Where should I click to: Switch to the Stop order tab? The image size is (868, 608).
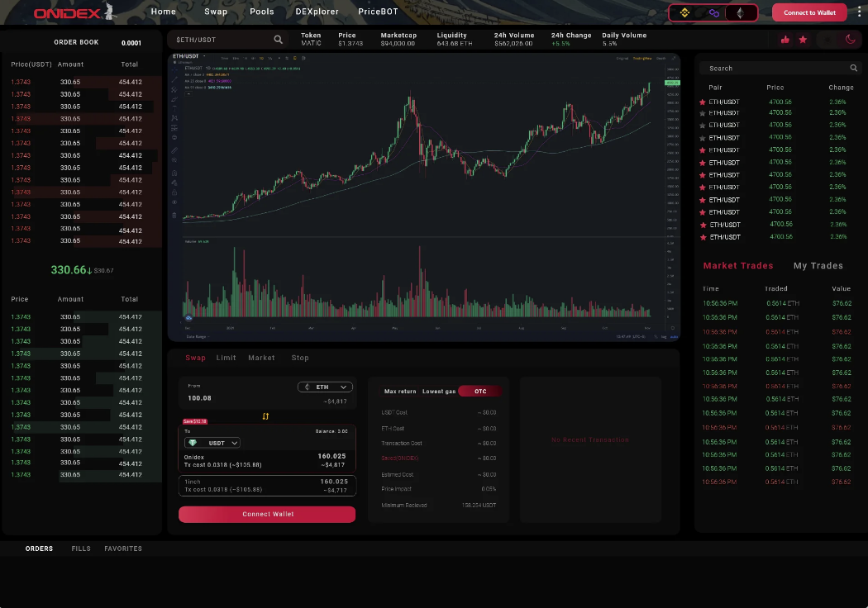click(300, 358)
